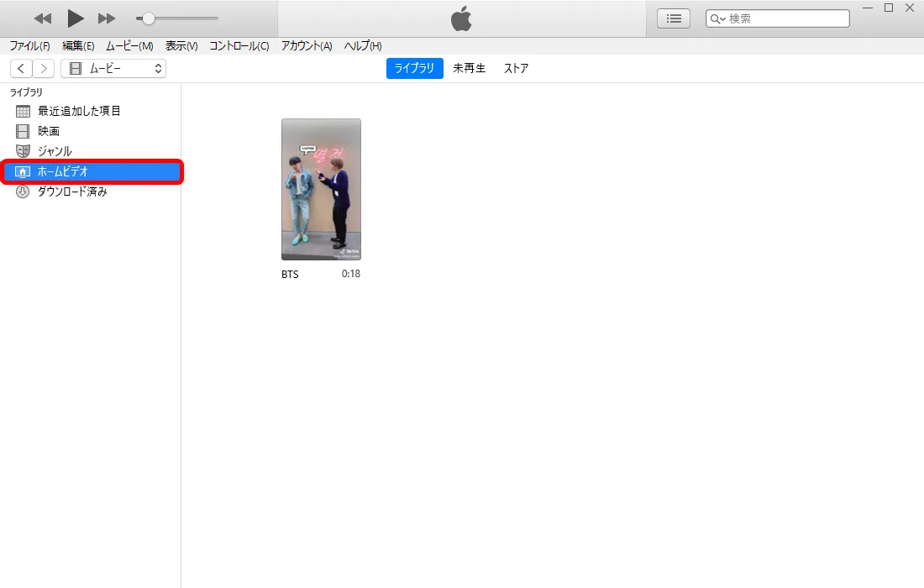Open the アカウント(A) menu
This screenshot has height=588, width=924.
coord(307,46)
